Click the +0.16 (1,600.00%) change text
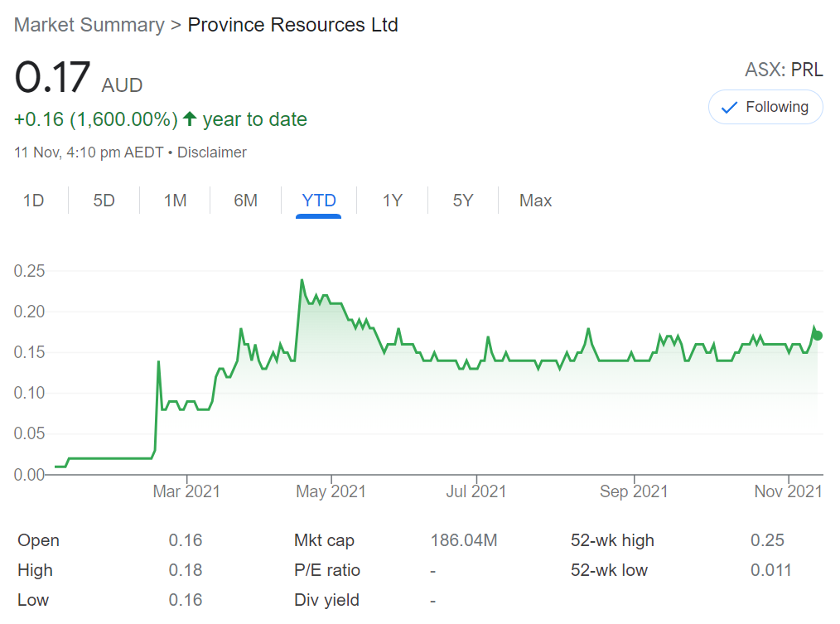This screenshot has height=624, width=840. (x=96, y=119)
